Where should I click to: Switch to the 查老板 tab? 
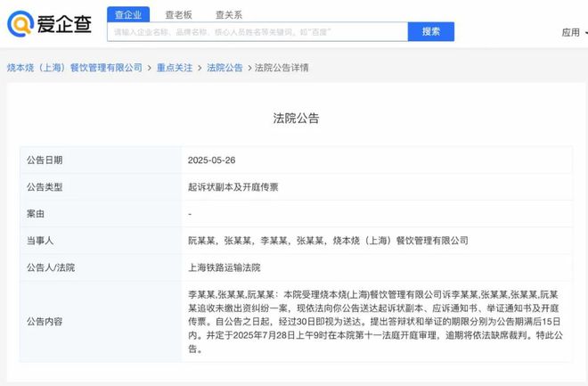click(178, 14)
